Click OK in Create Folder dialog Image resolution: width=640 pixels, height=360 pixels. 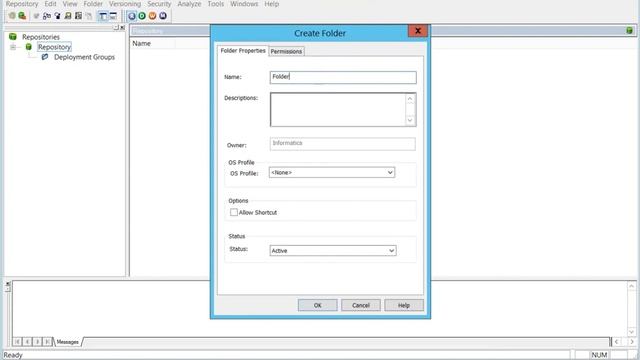318,305
